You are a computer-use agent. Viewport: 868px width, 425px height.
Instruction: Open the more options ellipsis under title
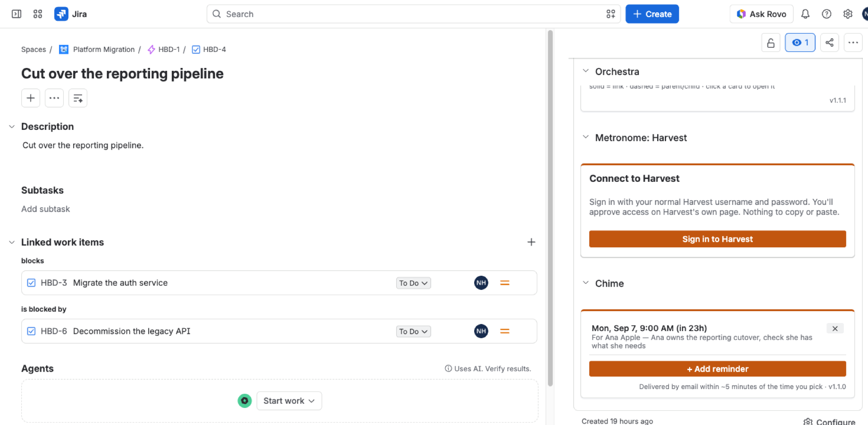pyautogui.click(x=54, y=98)
